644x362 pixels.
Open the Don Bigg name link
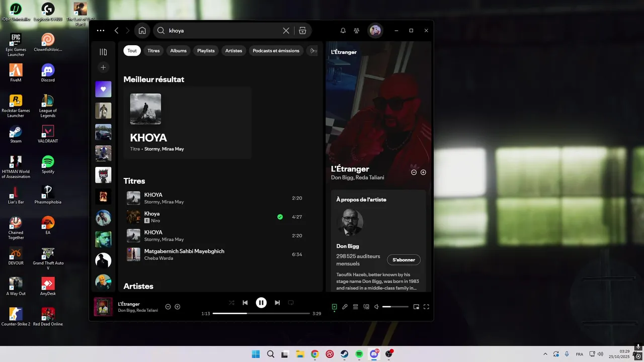(348, 246)
